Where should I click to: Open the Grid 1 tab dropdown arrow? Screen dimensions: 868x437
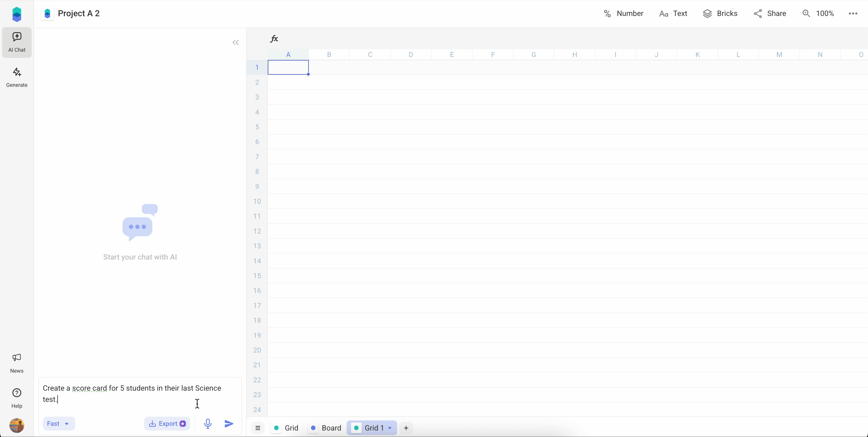(x=390, y=428)
